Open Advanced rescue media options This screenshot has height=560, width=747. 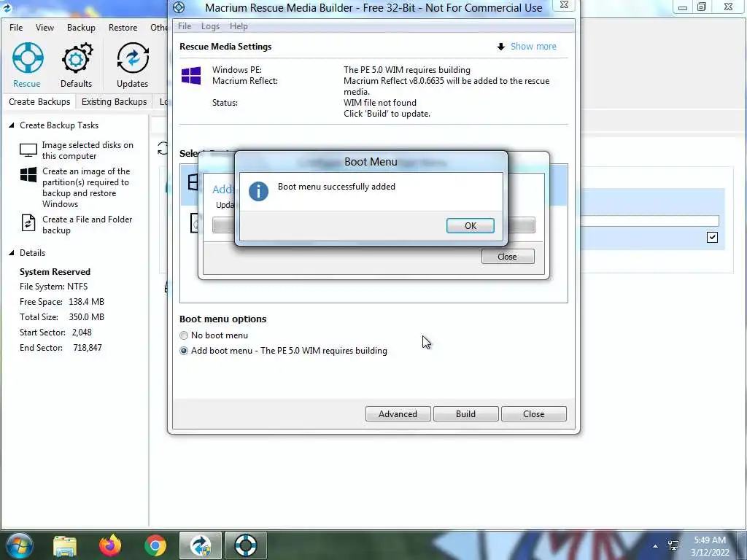point(398,414)
